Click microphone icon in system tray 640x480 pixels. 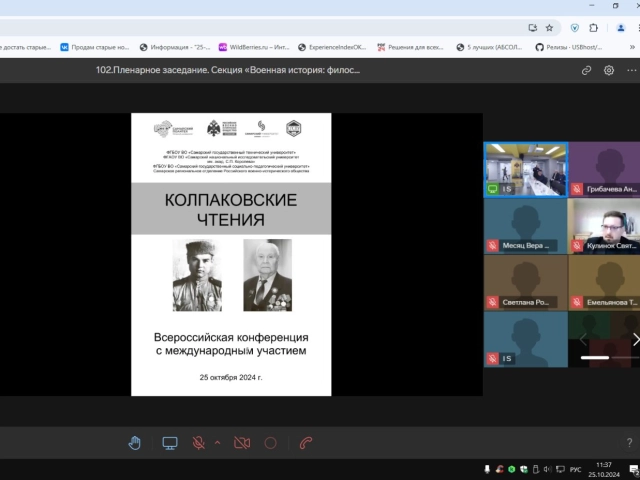point(487,469)
